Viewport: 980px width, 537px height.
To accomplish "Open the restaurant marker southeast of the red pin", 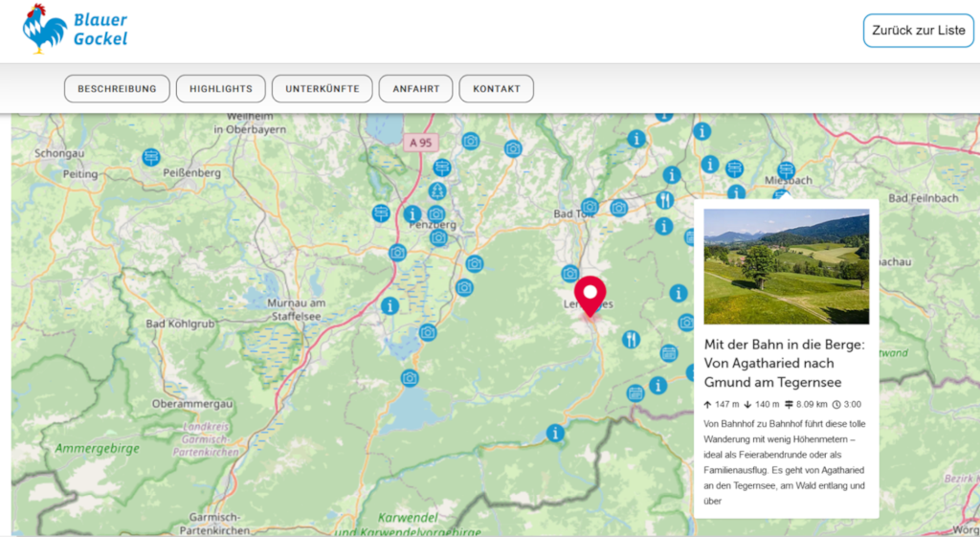I will coord(631,339).
